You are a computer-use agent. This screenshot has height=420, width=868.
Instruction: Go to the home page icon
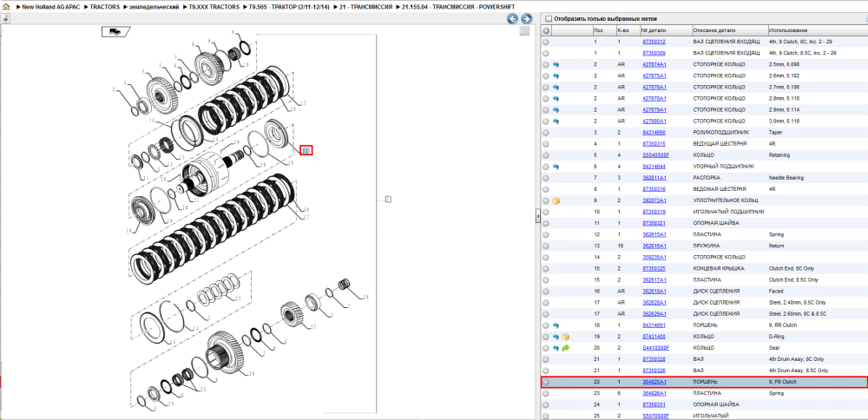coord(5,6)
